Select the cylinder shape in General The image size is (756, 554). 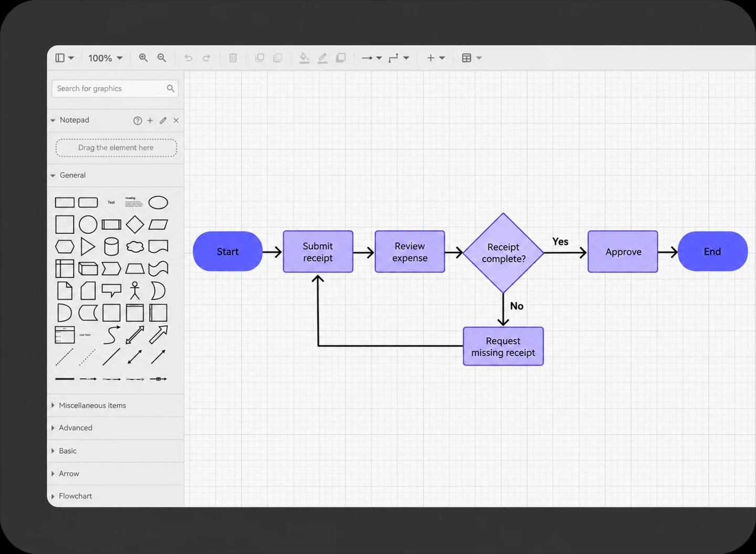111,246
